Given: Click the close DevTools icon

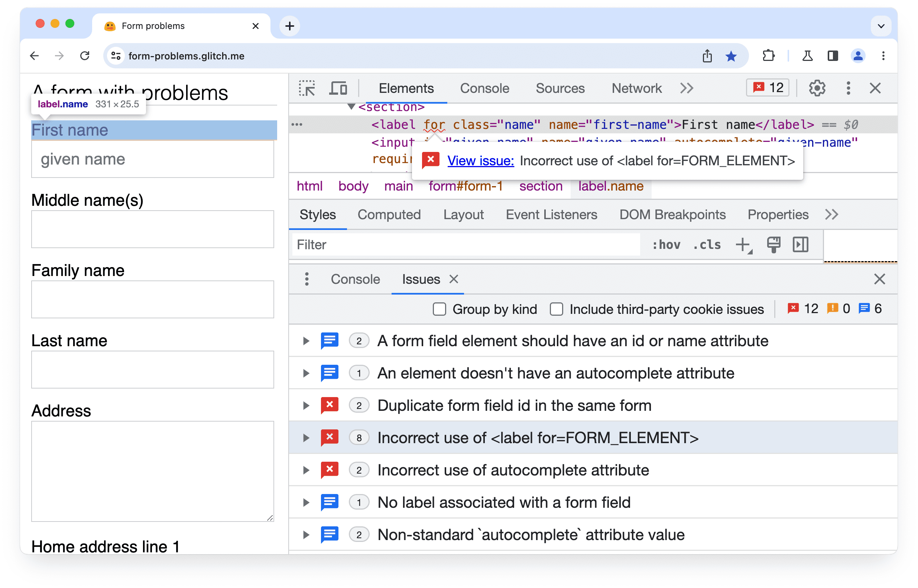Looking at the screenshot, I should pos(875,88).
